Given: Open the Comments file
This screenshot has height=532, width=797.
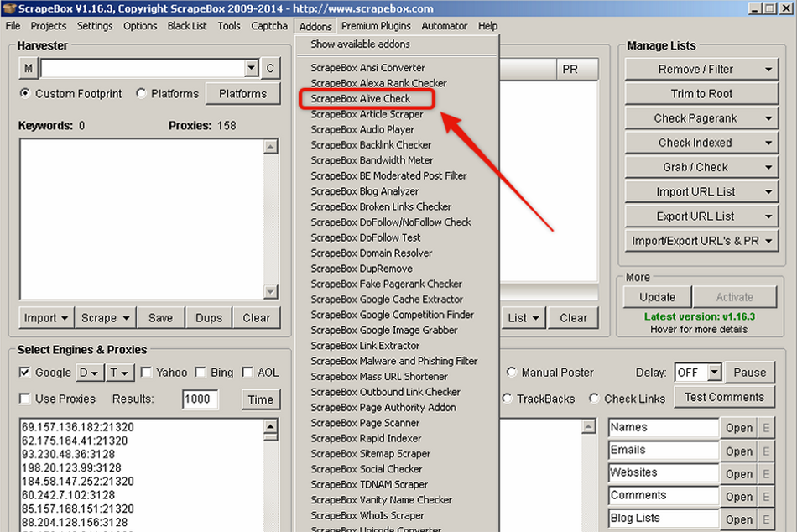Looking at the screenshot, I should click(x=739, y=497).
